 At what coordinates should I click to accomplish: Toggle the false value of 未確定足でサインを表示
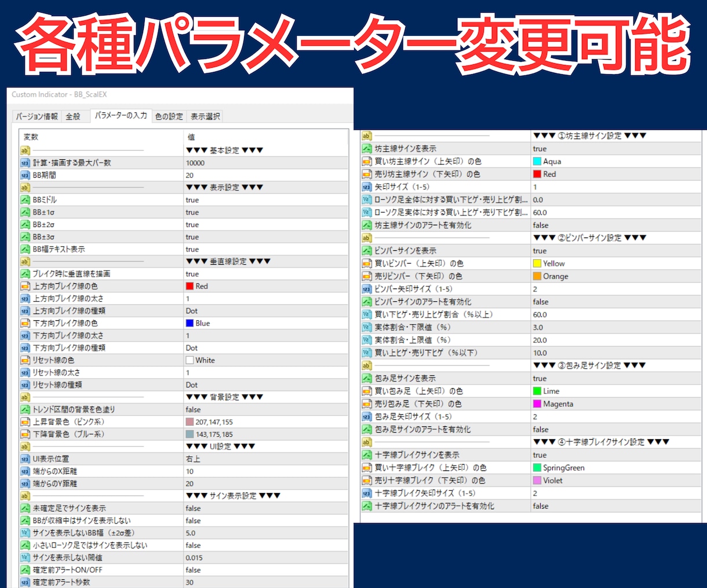pos(194,508)
